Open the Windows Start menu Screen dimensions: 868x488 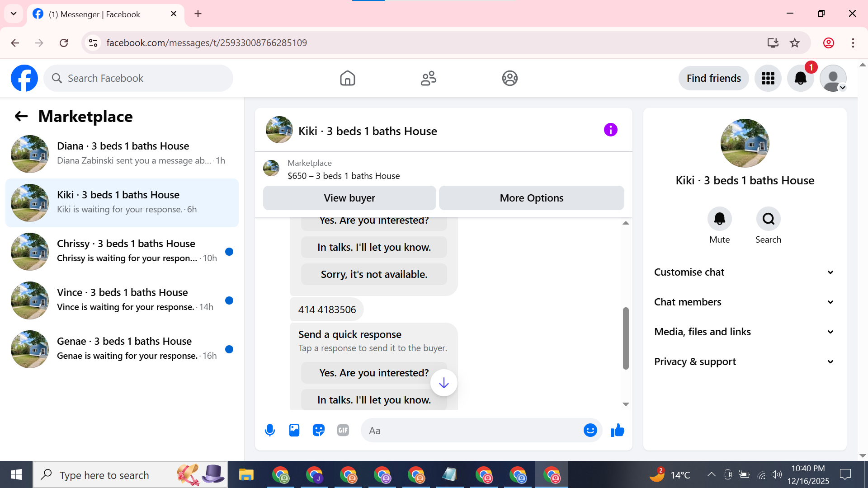16,474
